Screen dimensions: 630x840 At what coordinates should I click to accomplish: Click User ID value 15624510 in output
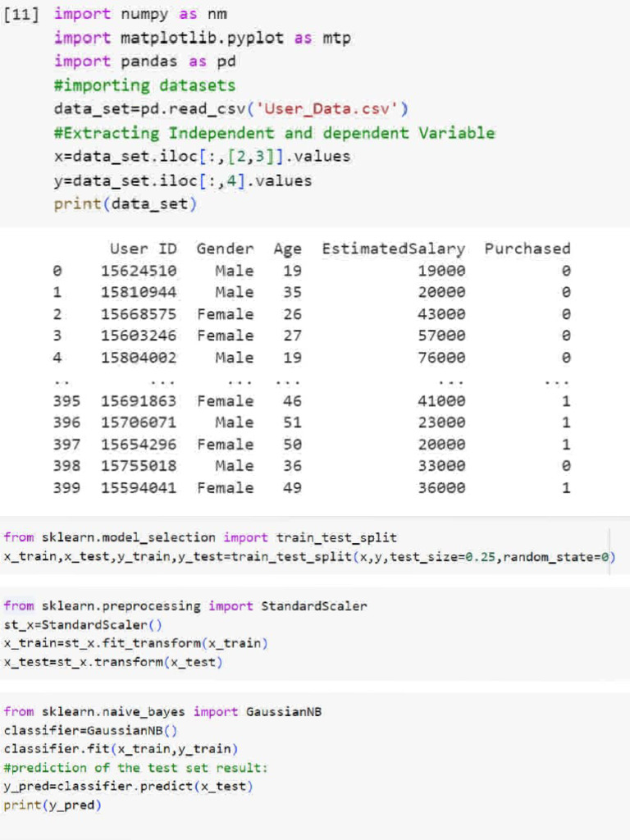point(139,271)
